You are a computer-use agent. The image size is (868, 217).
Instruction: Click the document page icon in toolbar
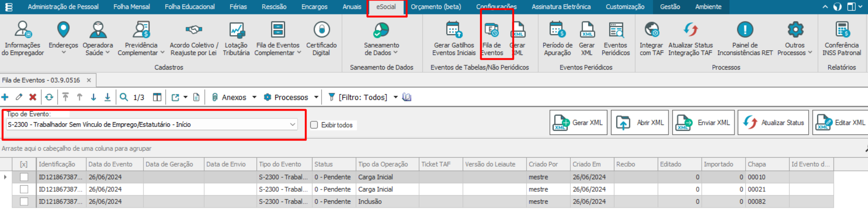(196, 97)
